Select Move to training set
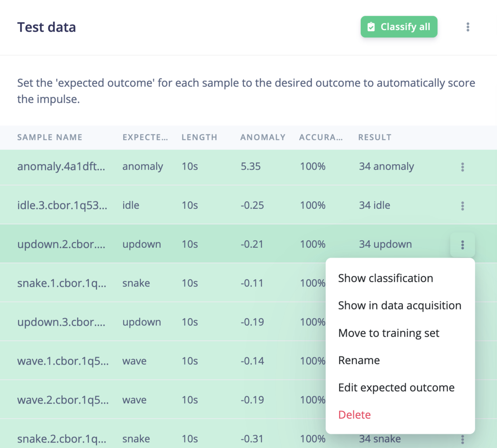Viewport: 497px width, 448px height. click(389, 333)
